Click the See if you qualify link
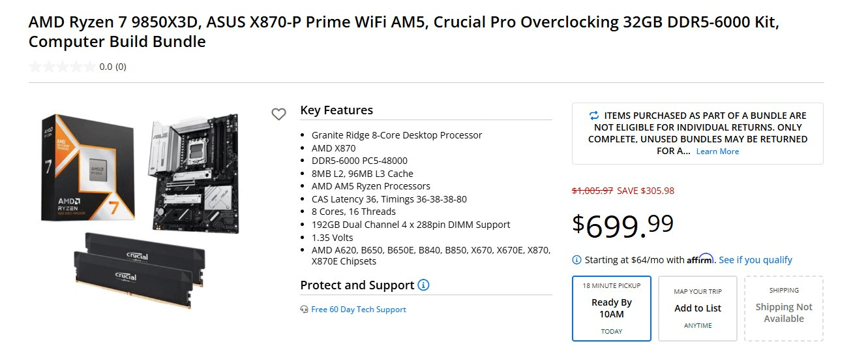Screen dimensions: 868x352 point(755,260)
